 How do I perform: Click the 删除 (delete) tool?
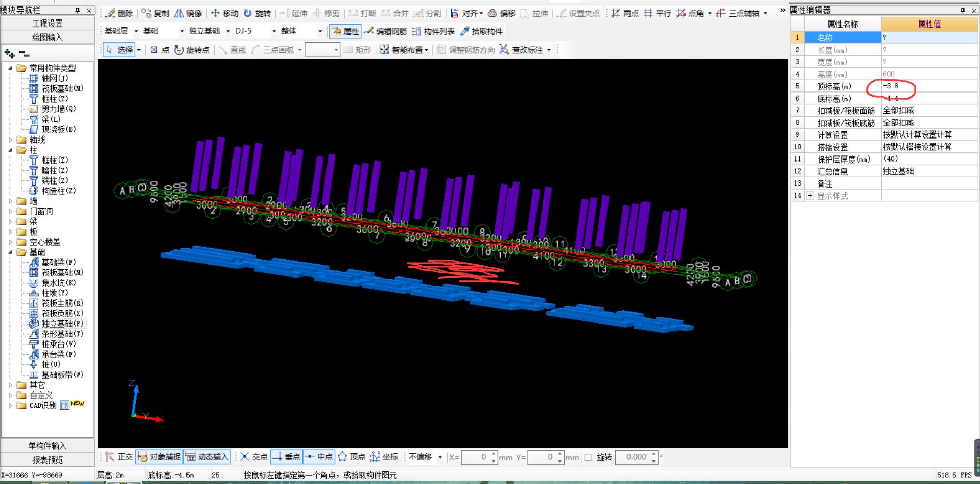click(x=119, y=13)
